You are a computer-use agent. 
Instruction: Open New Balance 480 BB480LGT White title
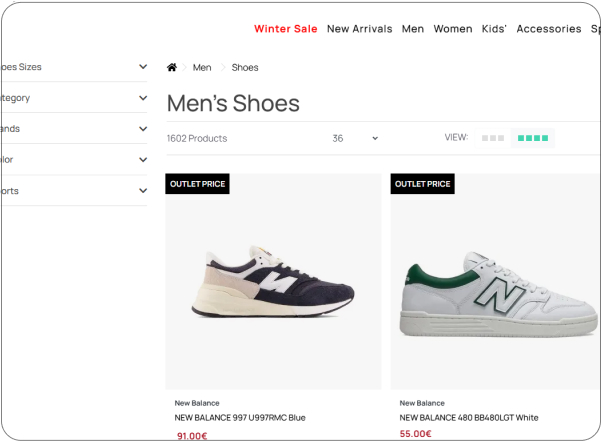coord(469,418)
